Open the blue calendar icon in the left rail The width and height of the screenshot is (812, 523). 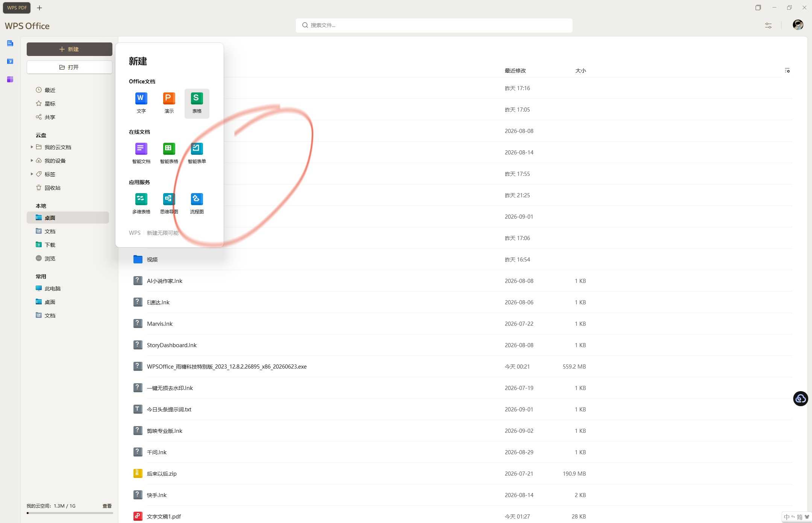10,61
